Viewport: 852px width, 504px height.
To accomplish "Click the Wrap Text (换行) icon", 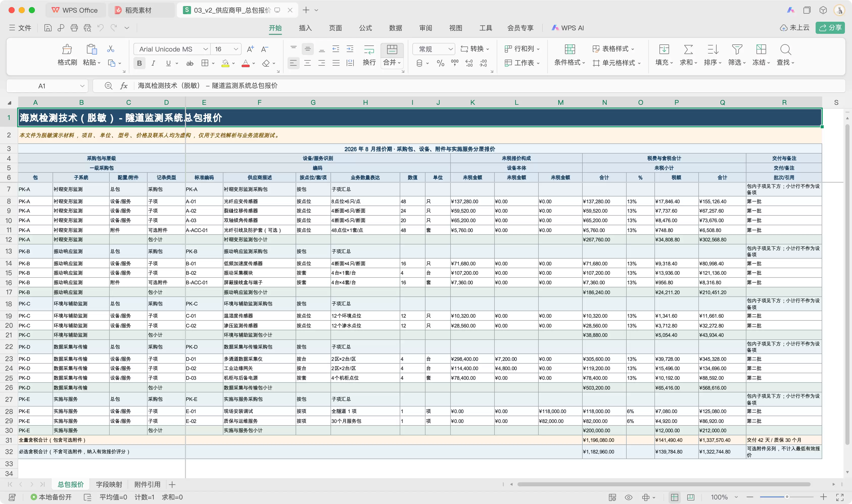I will (369, 49).
